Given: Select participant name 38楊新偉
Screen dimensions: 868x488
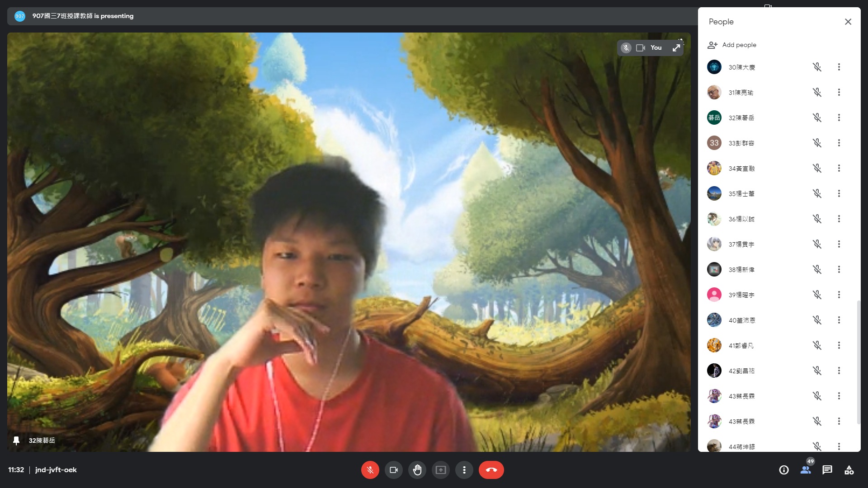Looking at the screenshot, I should (741, 270).
